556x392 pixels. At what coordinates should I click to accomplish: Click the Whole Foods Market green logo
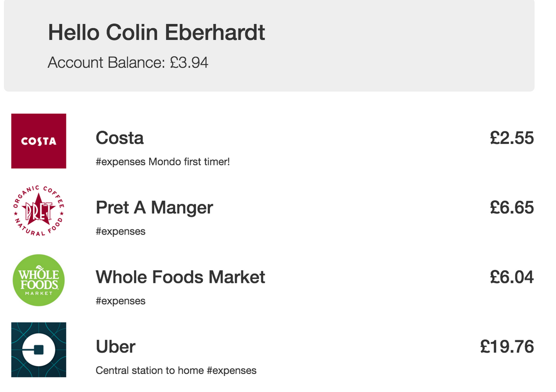(39, 280)
